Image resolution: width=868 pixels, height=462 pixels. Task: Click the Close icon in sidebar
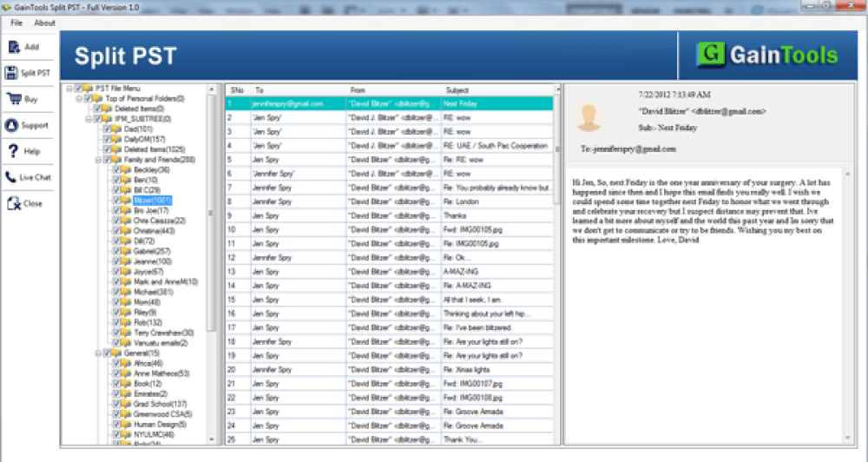click(13, 203)
